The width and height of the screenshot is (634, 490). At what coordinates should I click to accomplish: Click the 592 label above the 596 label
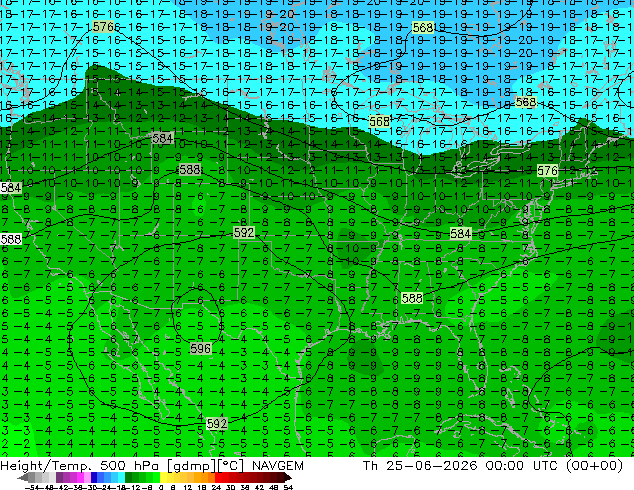pyautogui.click(x=244, y=232)
